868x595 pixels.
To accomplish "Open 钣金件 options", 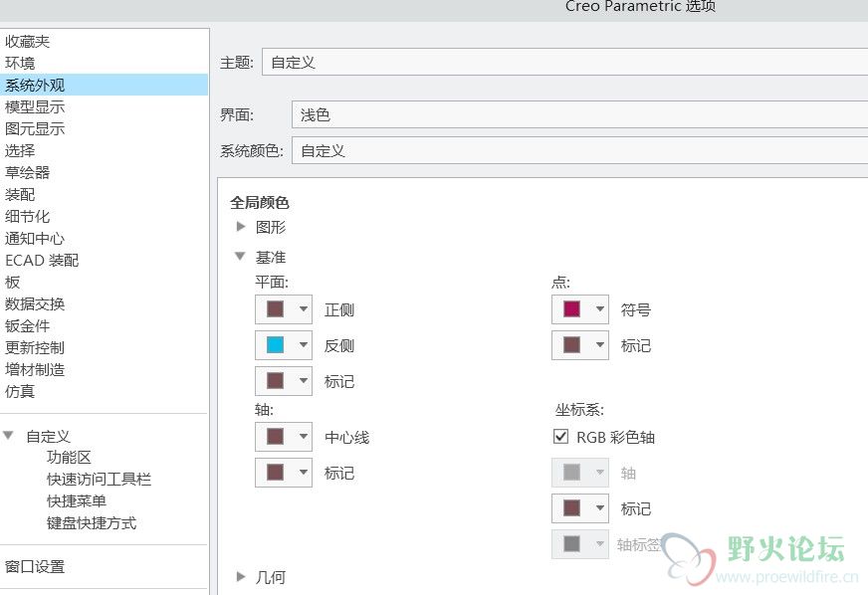I will pos(27,326).
